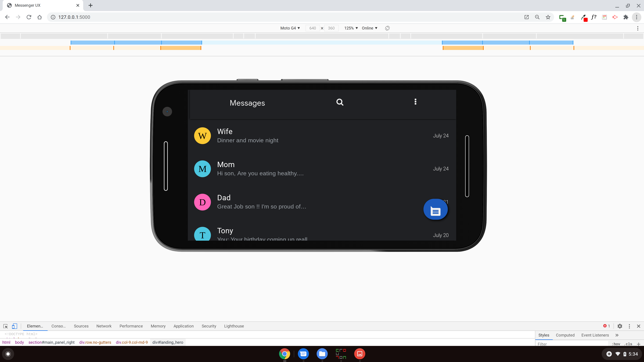This screenshot has height=362, width=644.
Task: Click the search icon in Messages header
Action: point(340,102)
